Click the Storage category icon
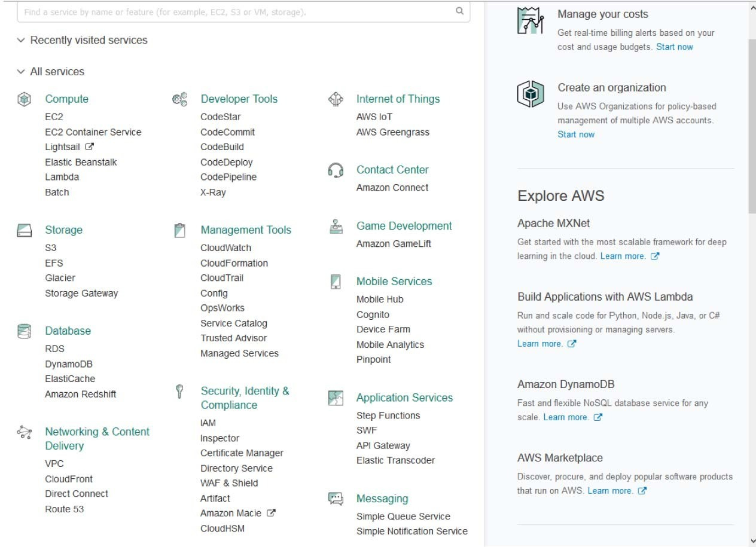The image size is (756, 547). click(24, 230)
